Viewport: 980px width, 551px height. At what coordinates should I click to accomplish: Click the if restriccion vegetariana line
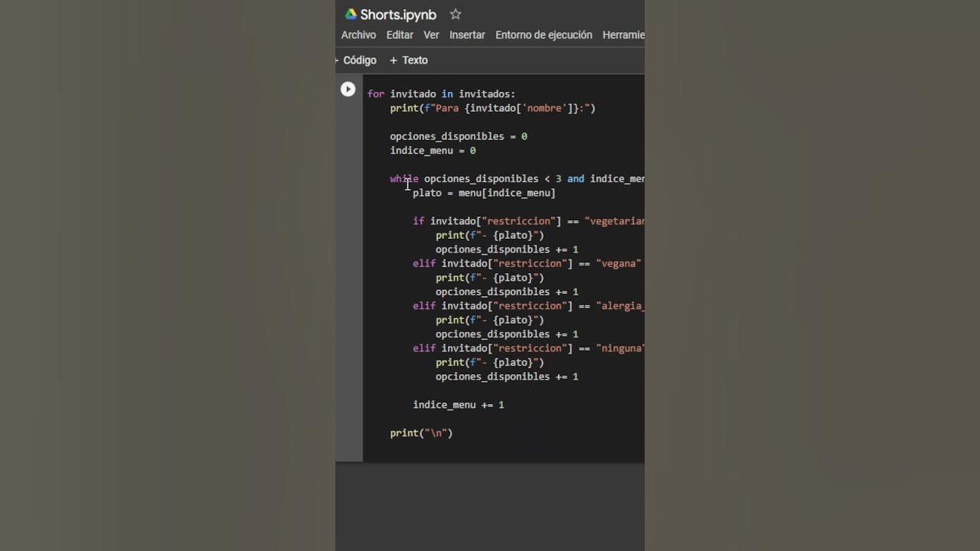pyautogui.click(x=528, y=221)
